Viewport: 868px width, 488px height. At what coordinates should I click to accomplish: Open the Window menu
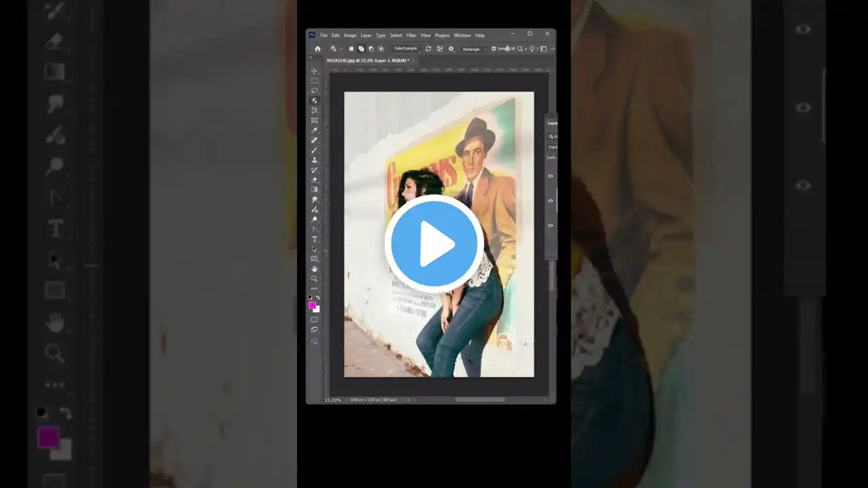[462, 35]
